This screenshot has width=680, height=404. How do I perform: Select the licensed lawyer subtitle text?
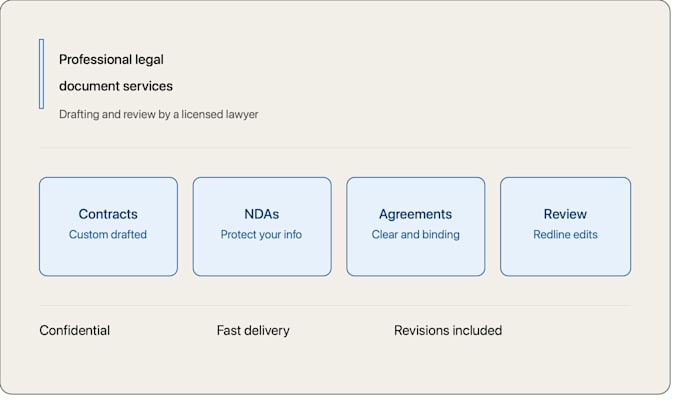159,114
